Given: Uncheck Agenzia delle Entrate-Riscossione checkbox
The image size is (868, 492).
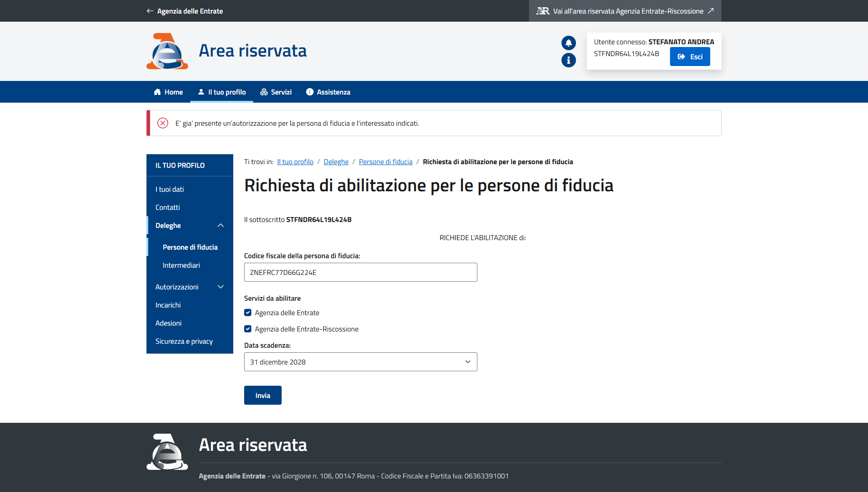Looking at the screenshot, I should 248,329.
